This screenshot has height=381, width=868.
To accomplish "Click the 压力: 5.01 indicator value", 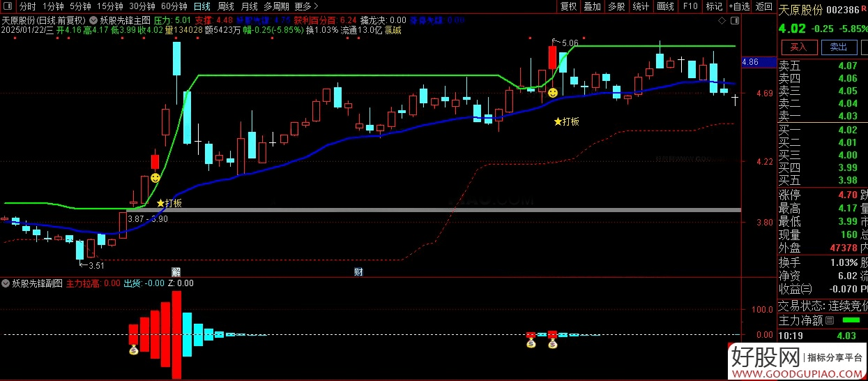I will tap(172, 20).
